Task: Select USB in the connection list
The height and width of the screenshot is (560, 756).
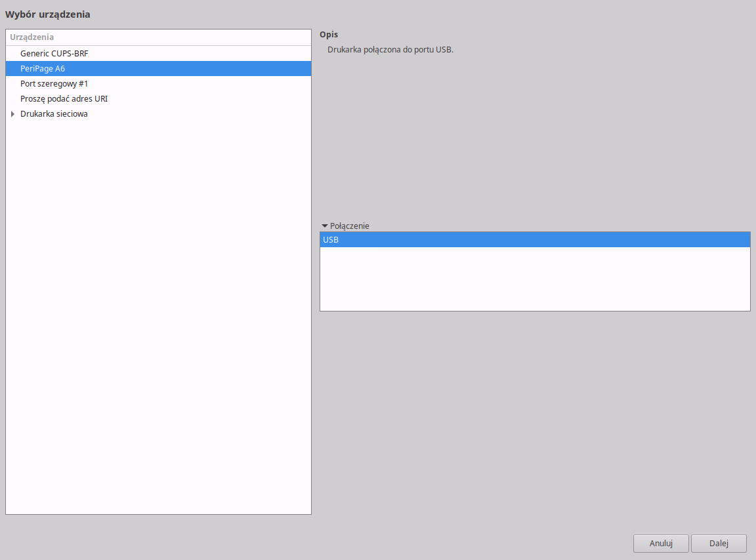Action: pos(331,240)
